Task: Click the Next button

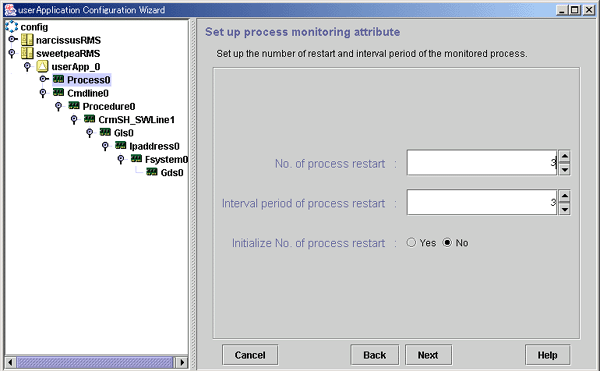Action: 428,355
